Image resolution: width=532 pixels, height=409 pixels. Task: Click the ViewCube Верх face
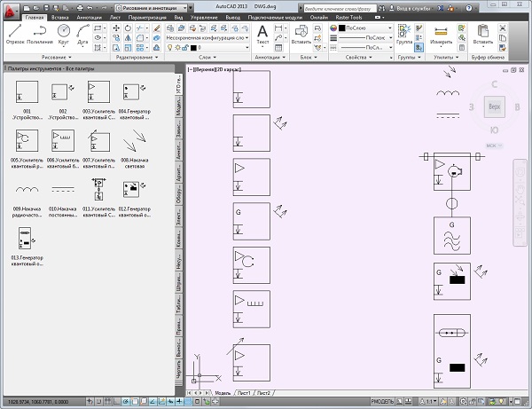click(495, 107)
